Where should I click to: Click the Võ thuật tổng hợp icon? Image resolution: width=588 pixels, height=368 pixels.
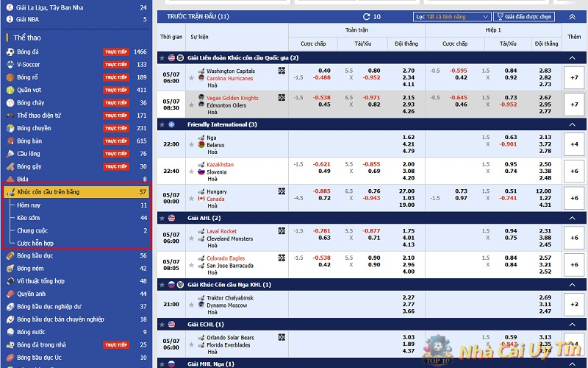click(10, 281)
